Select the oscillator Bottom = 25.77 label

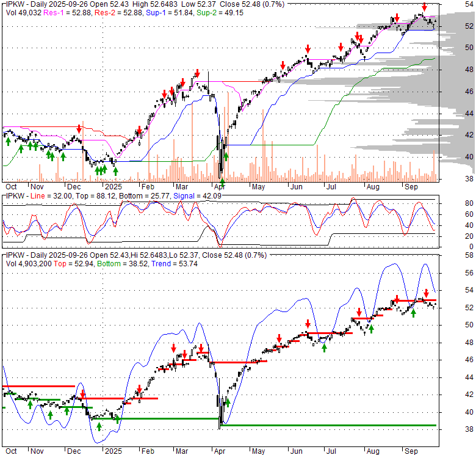point(145,196)
